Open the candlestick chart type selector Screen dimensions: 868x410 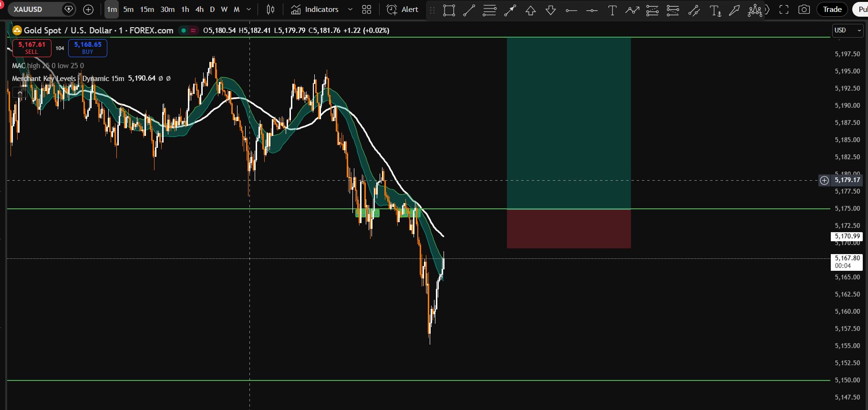coord(270,10)
